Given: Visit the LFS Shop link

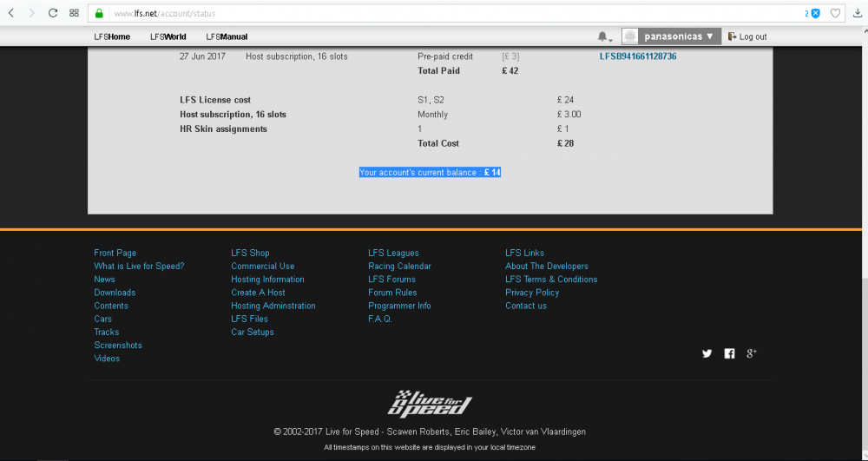Looking at the screenshot, I should click(x=250, y=253).
